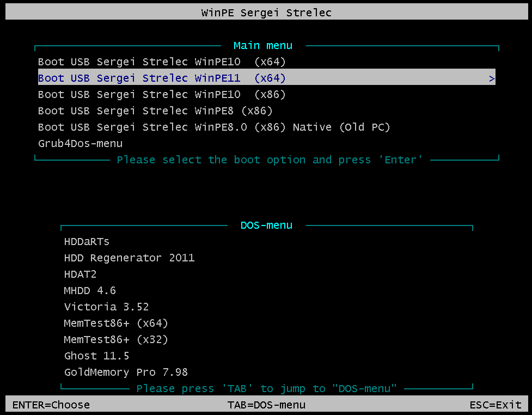Click the DOS-menu heading

coord(266,225)
